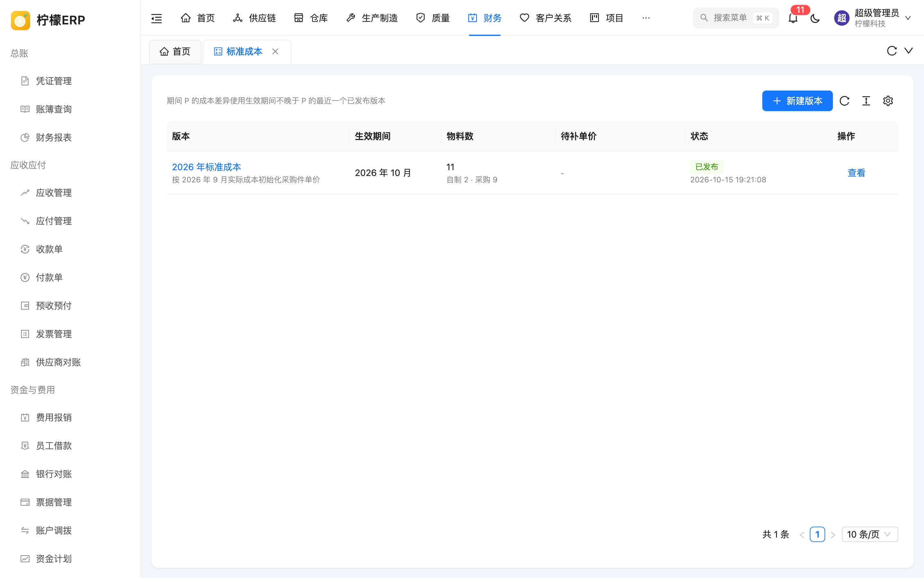Collapse the sidebar menu icon
The image size is (924, 578).
click(x=157, y=18)
